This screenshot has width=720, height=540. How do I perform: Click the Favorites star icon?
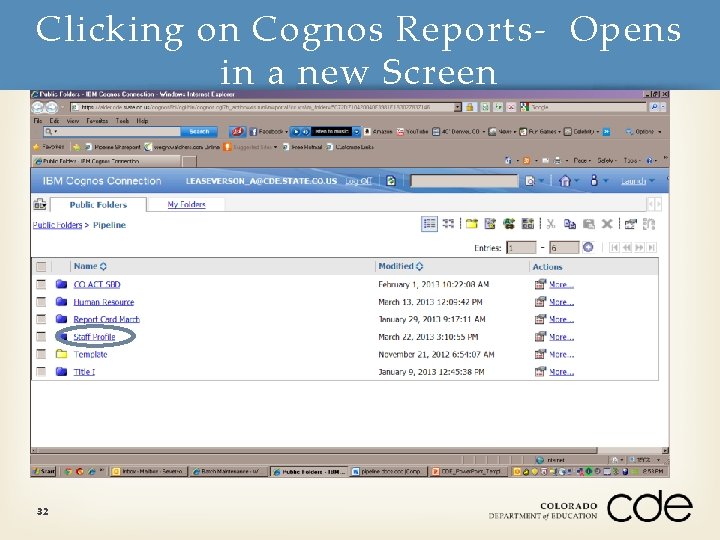coord(36,147)
